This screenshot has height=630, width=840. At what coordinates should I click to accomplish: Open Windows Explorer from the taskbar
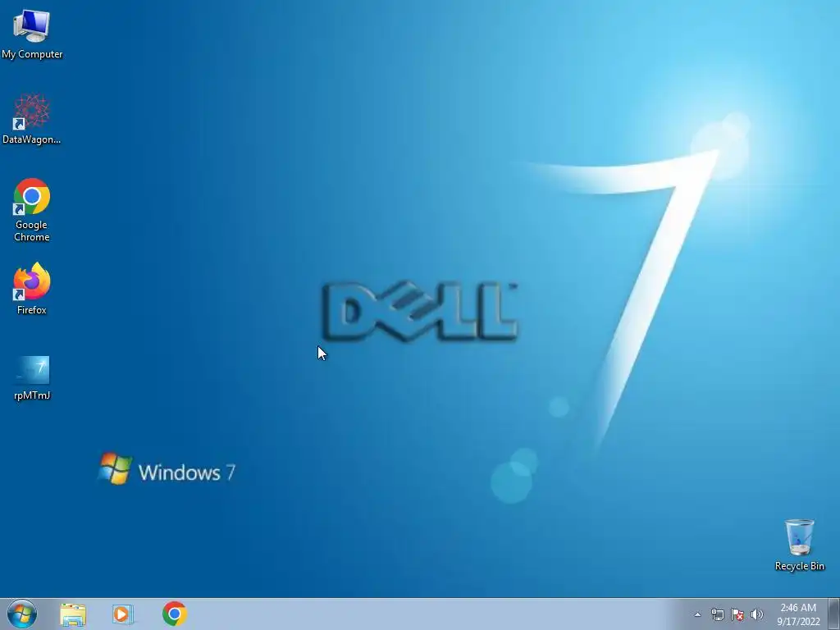pos(73,614)
